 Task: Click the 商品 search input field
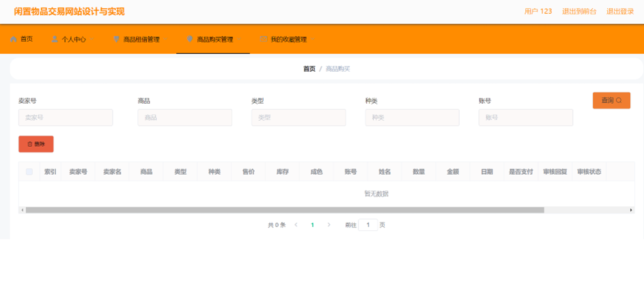185,117
